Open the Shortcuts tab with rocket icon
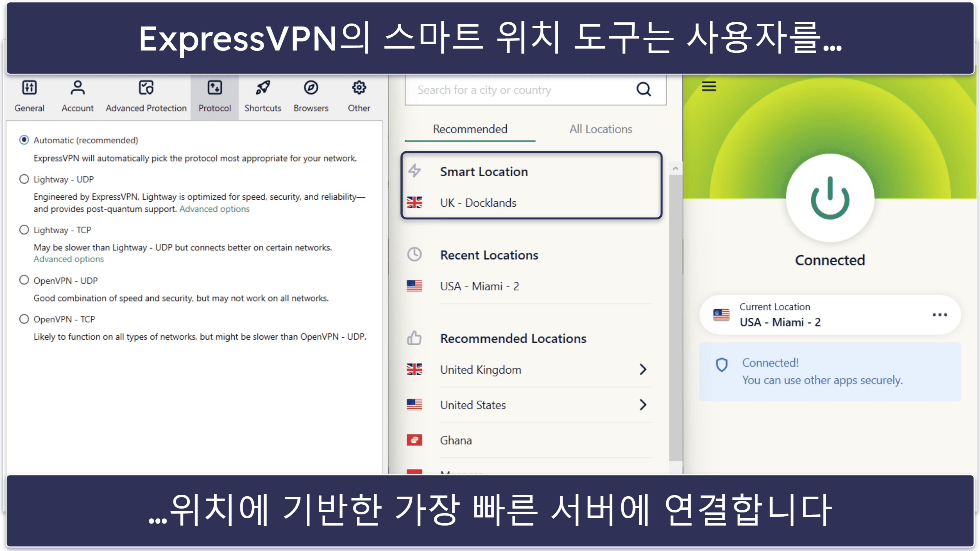Viewport: 980px width, 551px height. [263, 97]
